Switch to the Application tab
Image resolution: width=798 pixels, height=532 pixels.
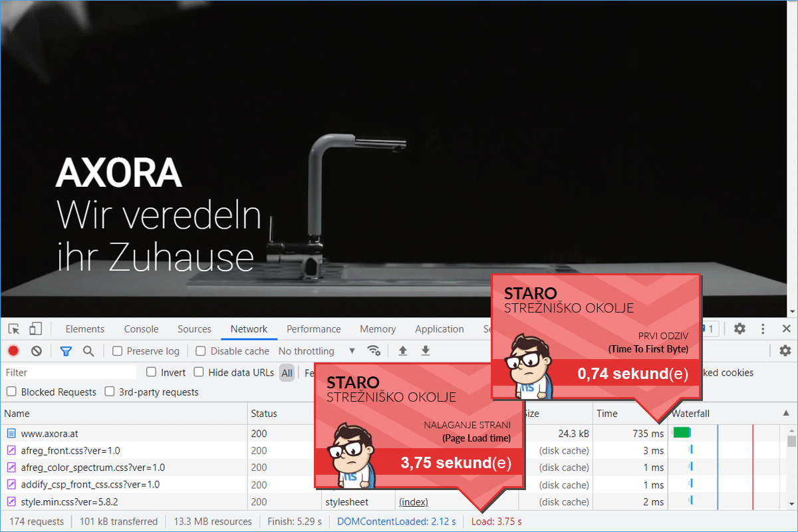(440, 329)
